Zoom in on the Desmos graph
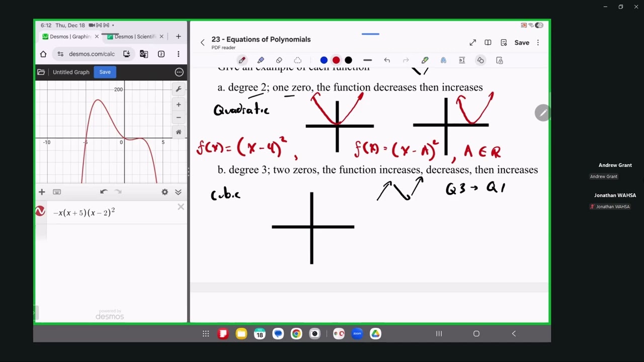 (179, 105)
